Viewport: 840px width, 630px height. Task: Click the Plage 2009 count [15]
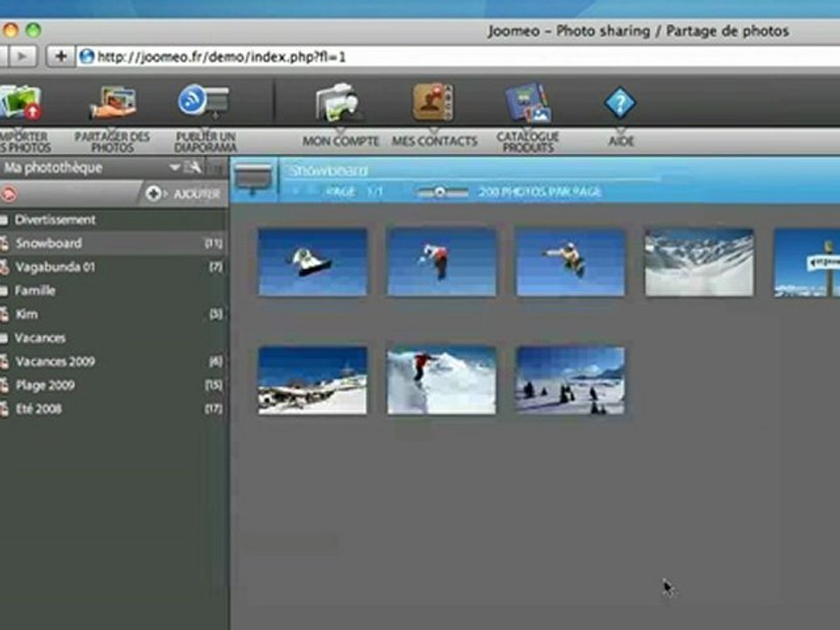coord(213,385)
